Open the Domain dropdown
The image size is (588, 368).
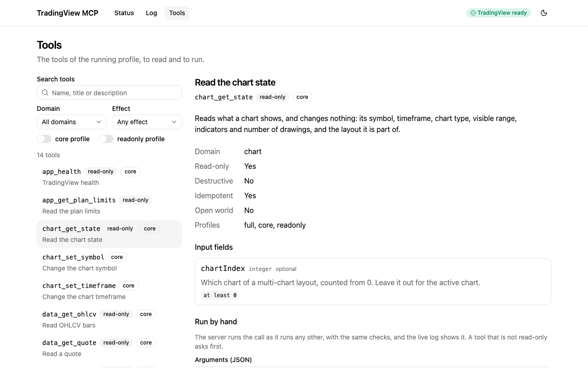(x=72, y=122)
